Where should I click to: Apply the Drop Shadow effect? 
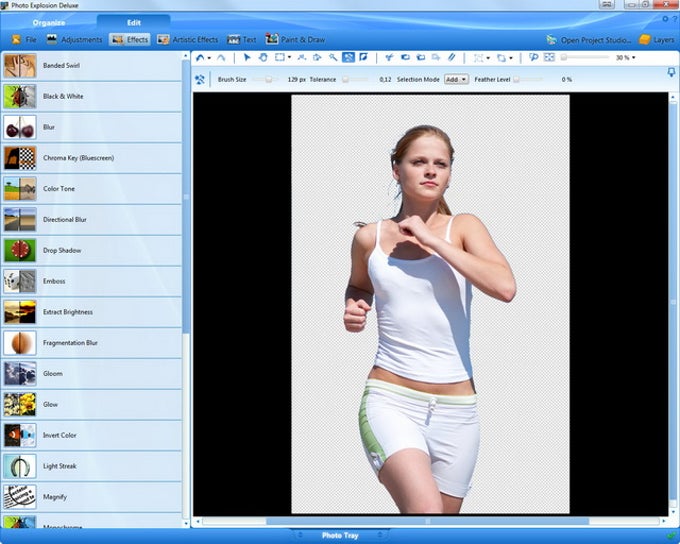(92, 250)
